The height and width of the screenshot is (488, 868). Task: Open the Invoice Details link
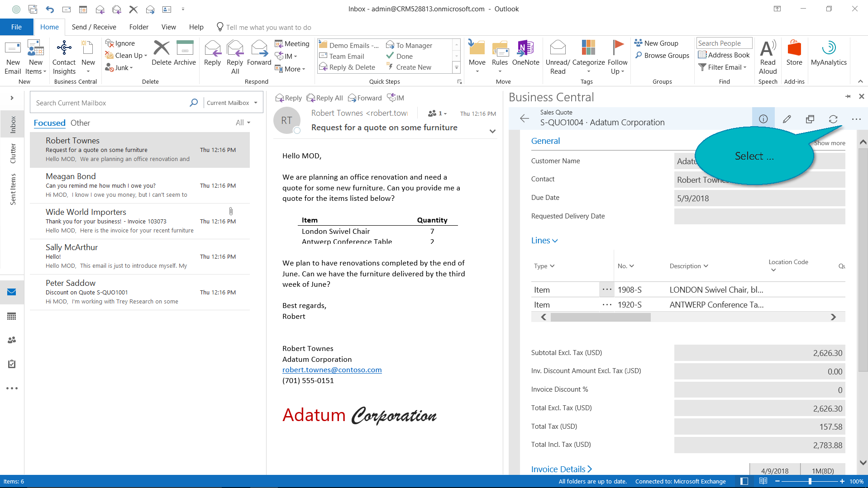click(561, 469)
